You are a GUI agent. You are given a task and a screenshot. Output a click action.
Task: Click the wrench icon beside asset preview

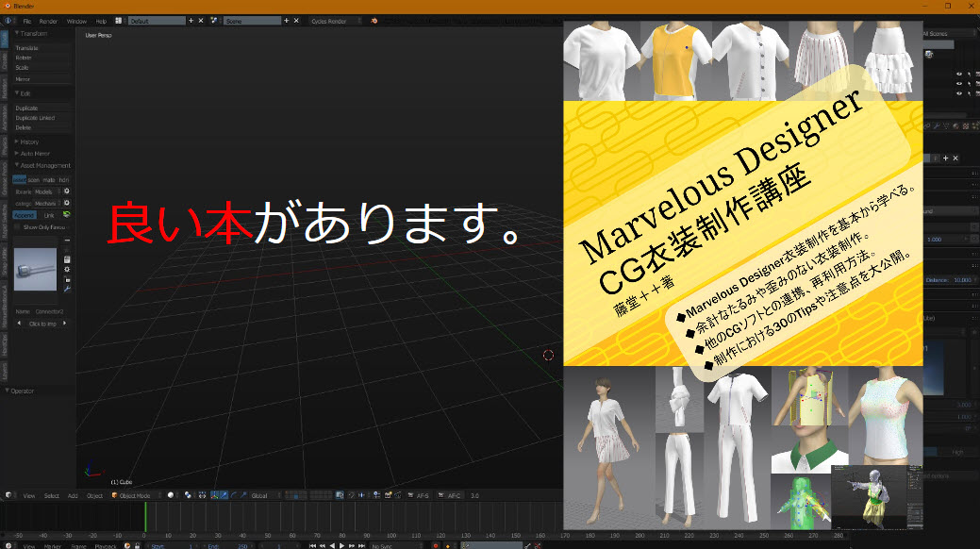pyautogui.click(x=68, y=289)
